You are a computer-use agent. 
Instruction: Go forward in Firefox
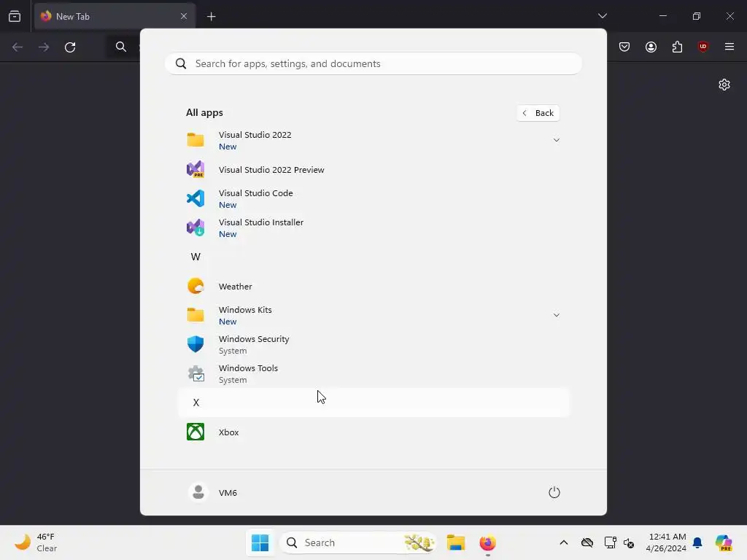pyautogui.click(x=43, y=47)
